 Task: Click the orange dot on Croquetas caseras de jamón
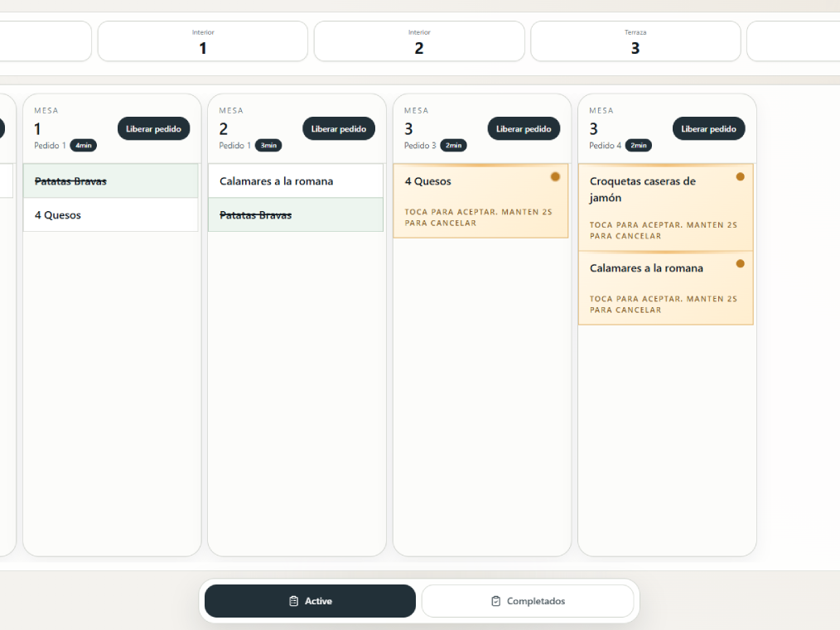(x=740, y=176)
